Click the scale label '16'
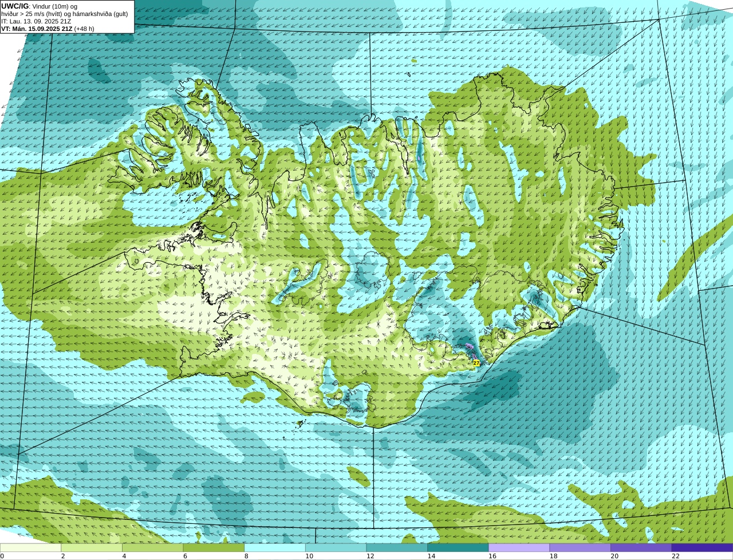This screenshot has height=560, width=733. [492, 556]
